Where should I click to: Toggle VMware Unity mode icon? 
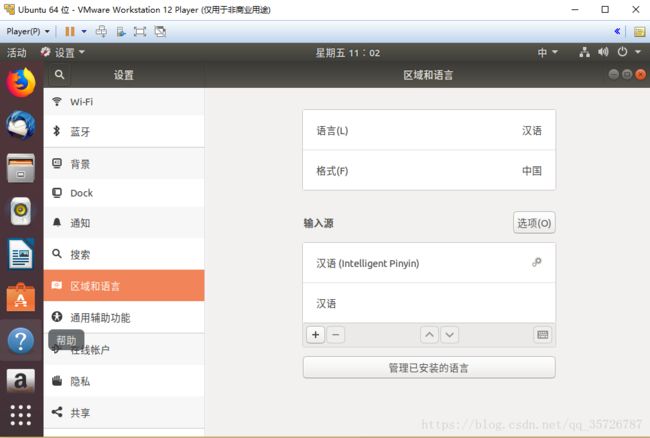[160, 31]
